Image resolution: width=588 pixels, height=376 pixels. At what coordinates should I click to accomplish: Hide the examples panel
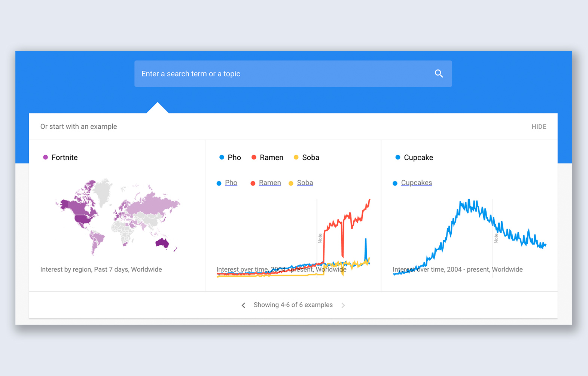pyautogui.click(x=539, y=126)
